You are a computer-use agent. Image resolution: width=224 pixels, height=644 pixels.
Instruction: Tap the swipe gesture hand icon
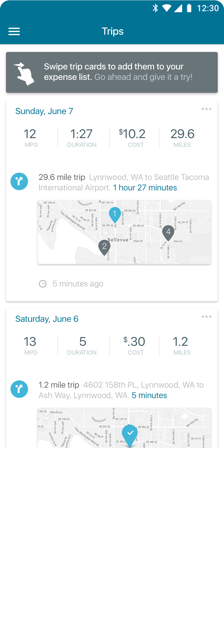[24, 73]
